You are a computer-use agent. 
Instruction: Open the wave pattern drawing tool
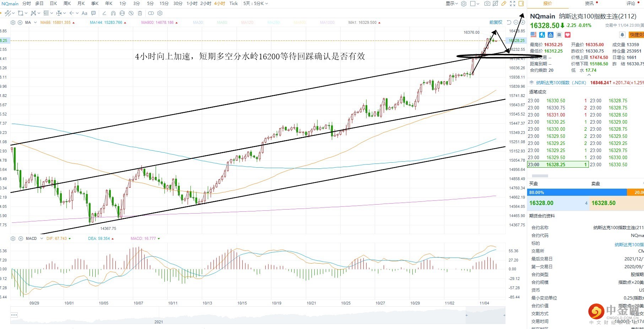coord(33,13)
